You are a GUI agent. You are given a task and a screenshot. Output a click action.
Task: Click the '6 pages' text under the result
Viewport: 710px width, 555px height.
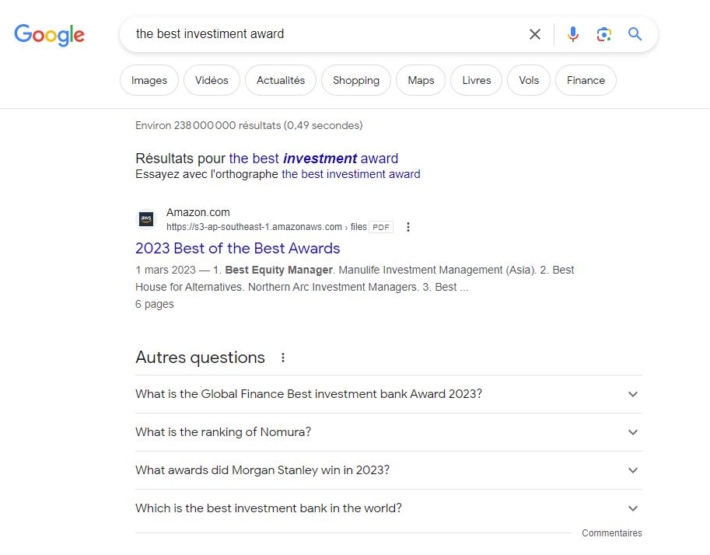(x=154, y=304)
